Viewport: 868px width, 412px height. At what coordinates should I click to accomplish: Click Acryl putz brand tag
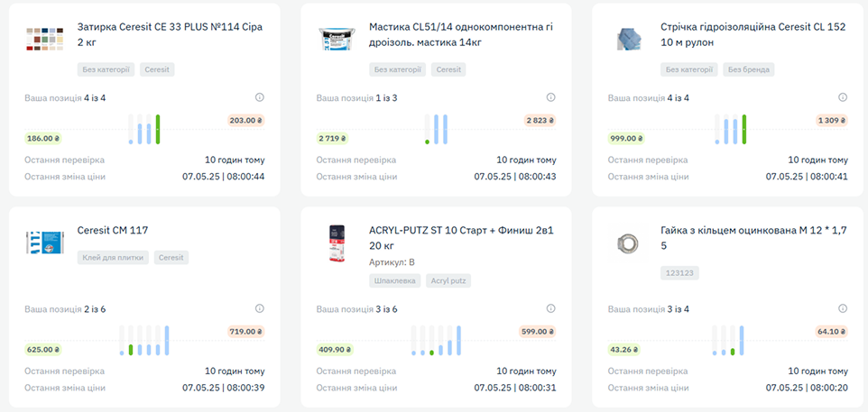point(448,281)
